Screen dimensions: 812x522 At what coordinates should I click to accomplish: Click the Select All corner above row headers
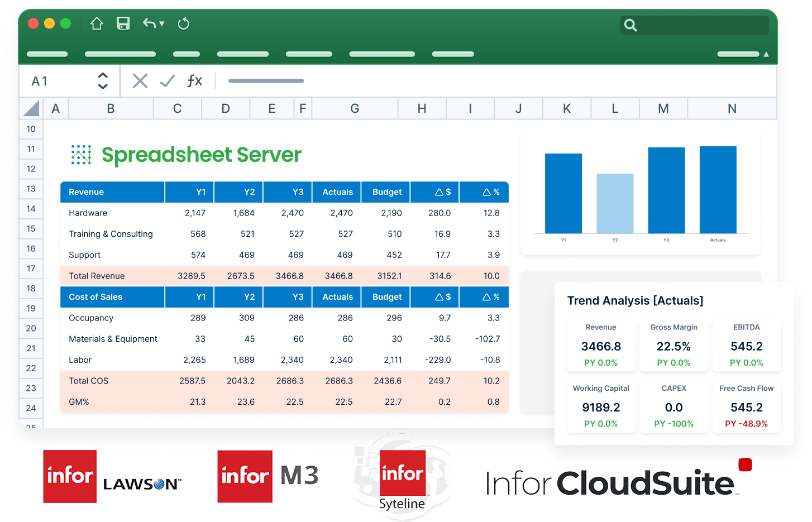click(x=31, y=108)
